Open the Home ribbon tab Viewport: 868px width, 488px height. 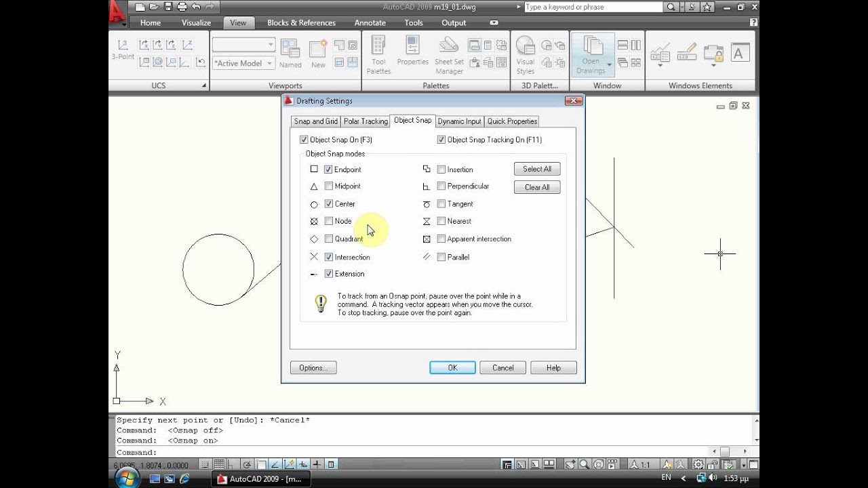coord(151,22)
